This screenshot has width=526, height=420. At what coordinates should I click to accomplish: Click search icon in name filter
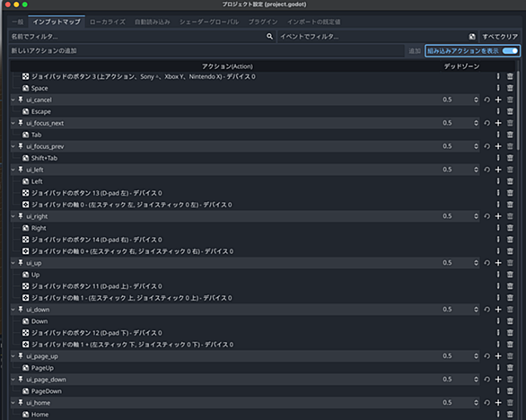269,36
